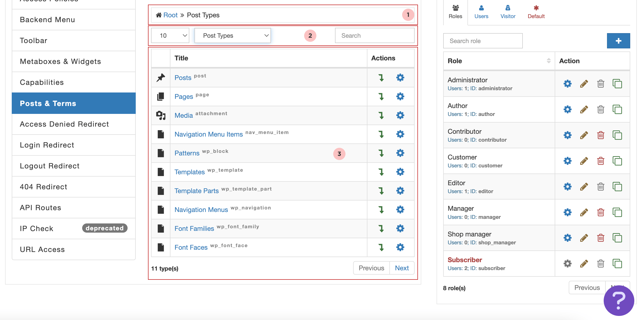Click the drill-down arrow for Media
The height and width of the screenshot is (320, 644).
coord(381,115)
